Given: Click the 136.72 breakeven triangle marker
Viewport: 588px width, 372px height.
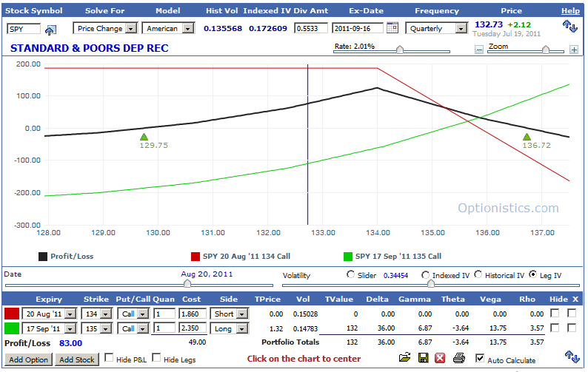Looking at the screenshot, I should pyautogui.click(x=527, y=137).
